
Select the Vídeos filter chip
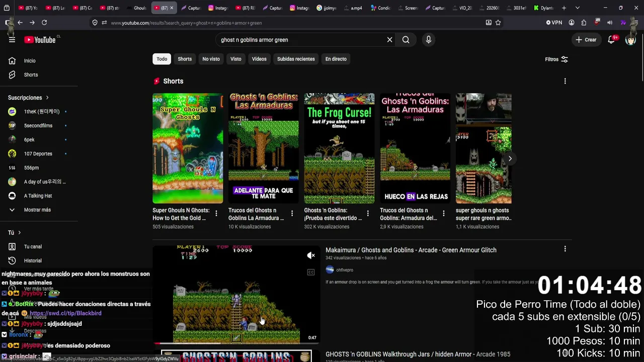[x=259, y=59]
